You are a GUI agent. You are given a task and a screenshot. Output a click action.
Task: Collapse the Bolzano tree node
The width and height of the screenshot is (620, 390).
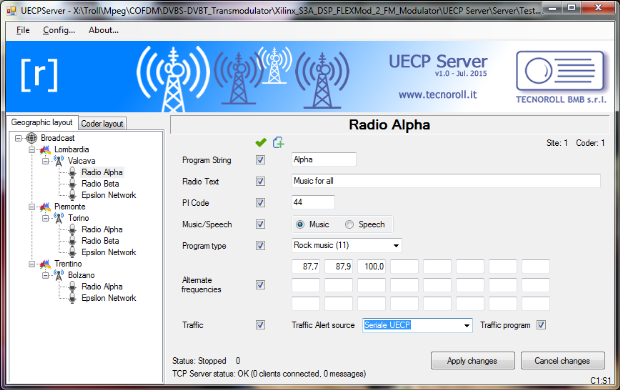(45, 275)
